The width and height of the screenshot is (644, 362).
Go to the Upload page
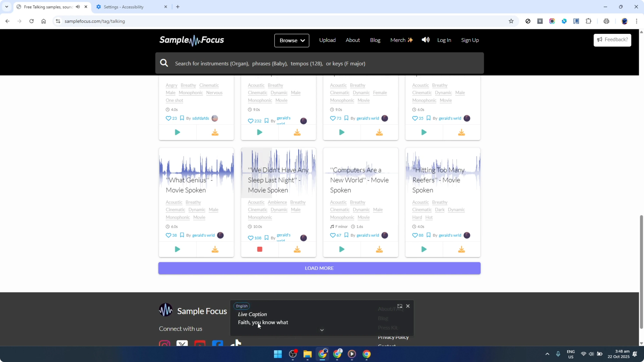pyautogui.click(x=327, y=40)
